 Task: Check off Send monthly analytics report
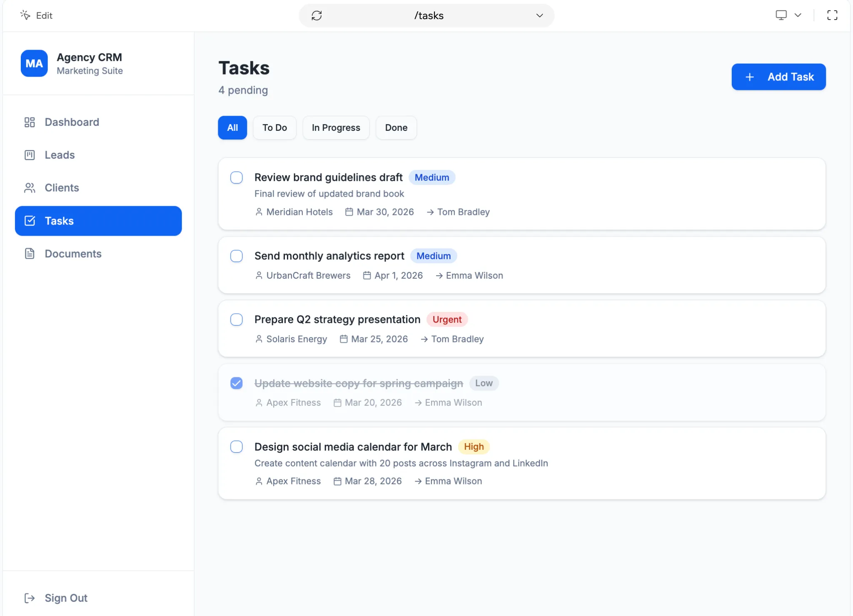pos(236,256)
